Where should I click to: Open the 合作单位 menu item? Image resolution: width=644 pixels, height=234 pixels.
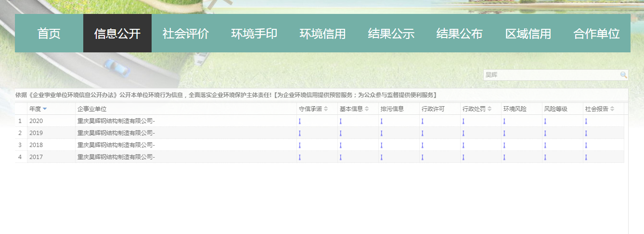coord(596,34)
